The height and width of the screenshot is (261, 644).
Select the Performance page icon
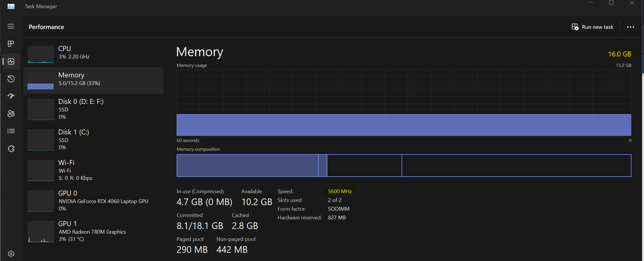[11, 61]
